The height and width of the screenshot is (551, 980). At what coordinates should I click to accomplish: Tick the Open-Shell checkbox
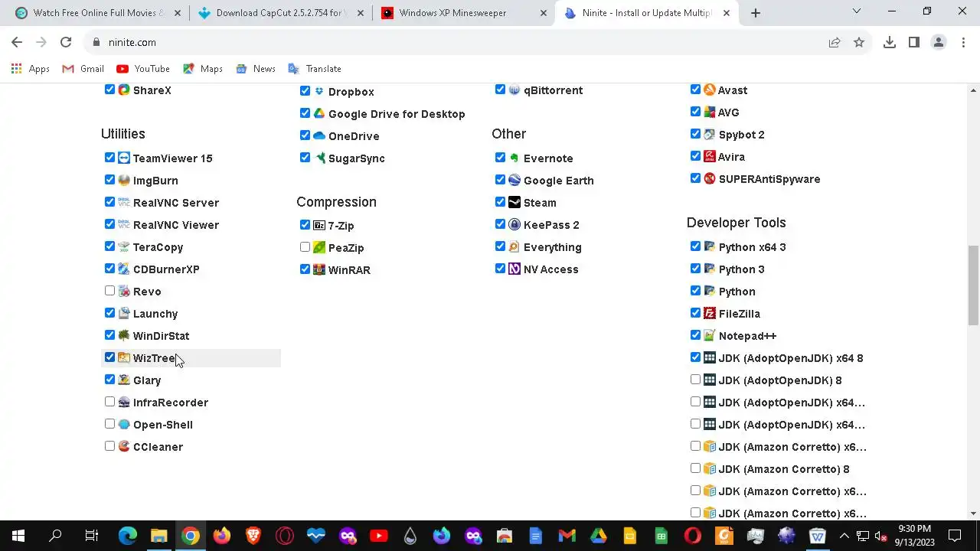coord(109,424)
